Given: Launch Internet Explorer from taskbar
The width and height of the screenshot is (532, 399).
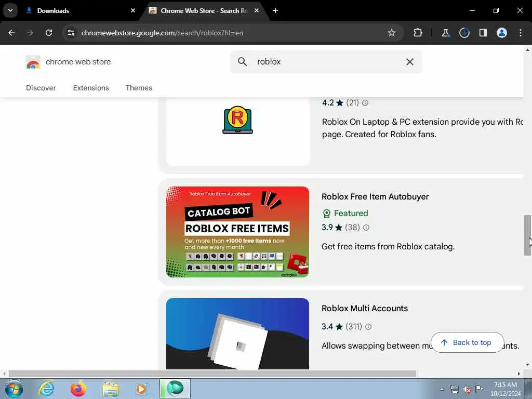Looking at the screenshot, I should pos(46,389).
